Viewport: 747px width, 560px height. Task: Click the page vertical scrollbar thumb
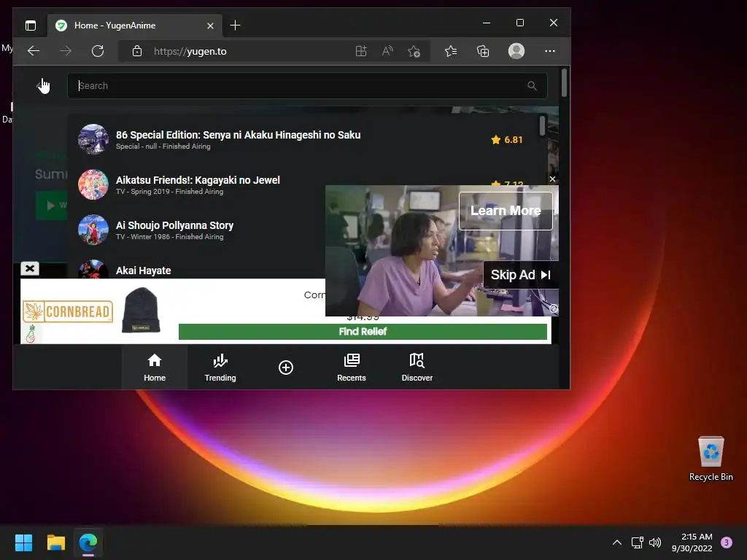tap(564, 82)
